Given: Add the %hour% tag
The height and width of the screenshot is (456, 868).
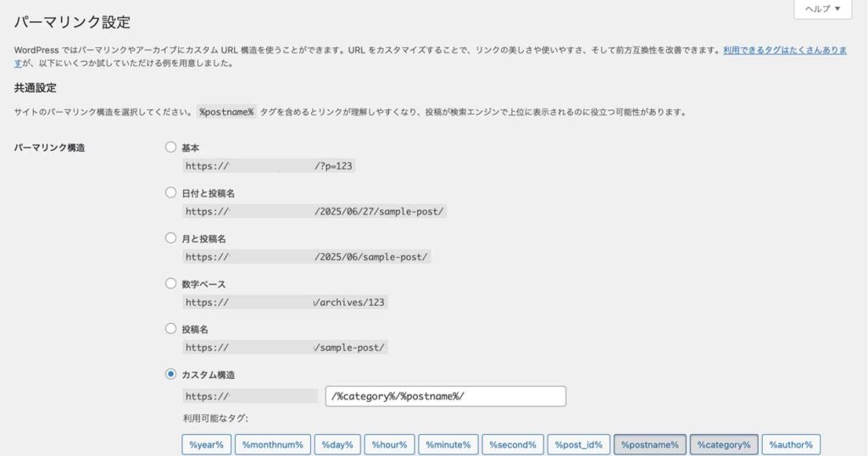Looking at the screenshot, I should click(x=389, y=445).
